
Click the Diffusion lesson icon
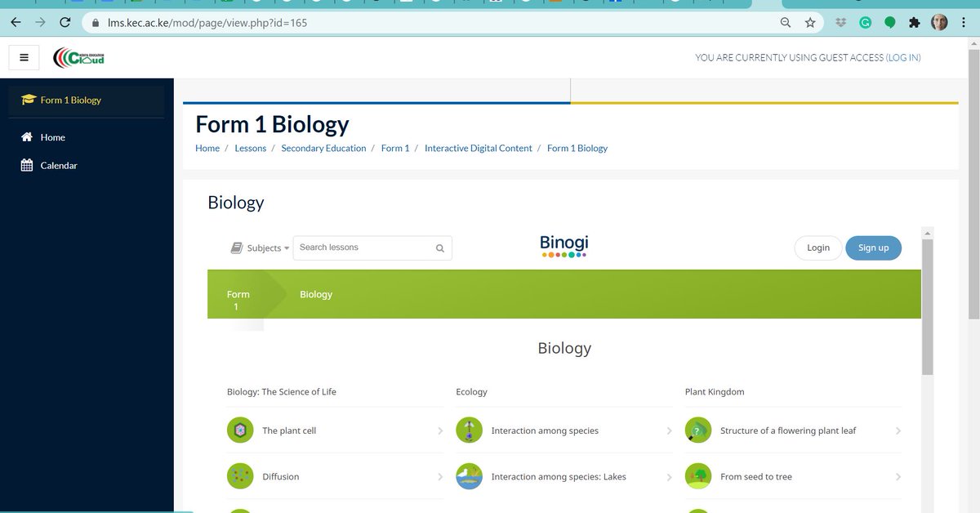(x=239, y=476)
